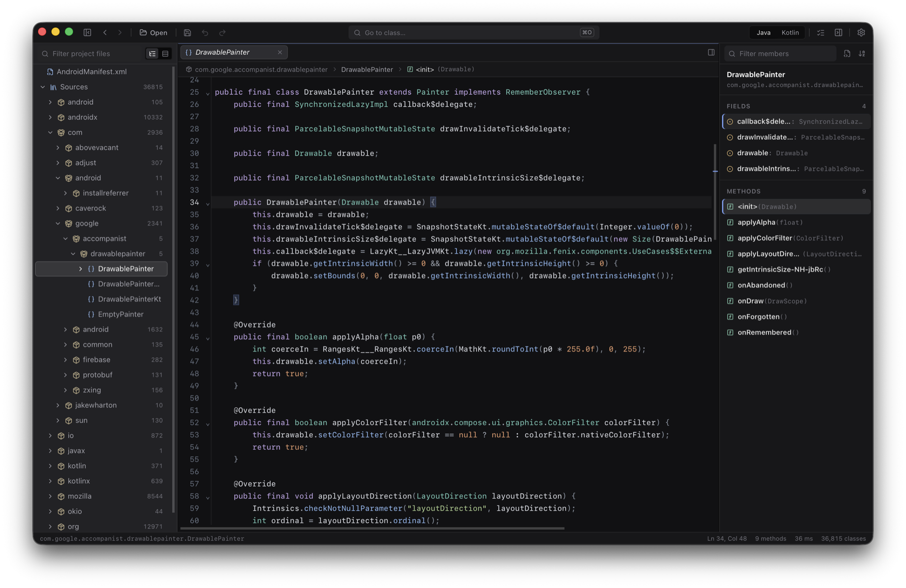906x588 pixels.
Task: Click the package name in breadcrumb
Action: pyautogui.click(x=261, y=69)
